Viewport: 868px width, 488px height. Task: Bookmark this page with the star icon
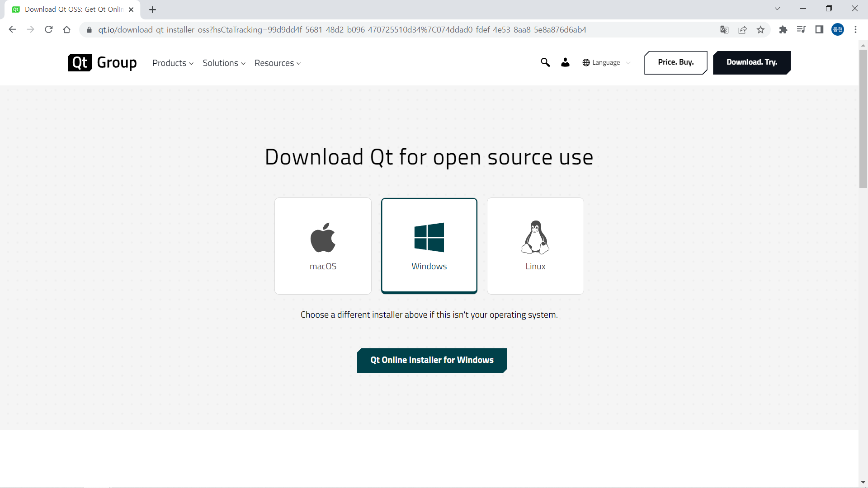pyautogui.click(x=761, y=30)
